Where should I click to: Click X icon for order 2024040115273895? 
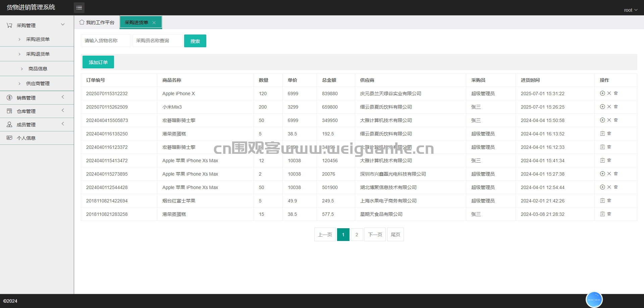(609, 174)
